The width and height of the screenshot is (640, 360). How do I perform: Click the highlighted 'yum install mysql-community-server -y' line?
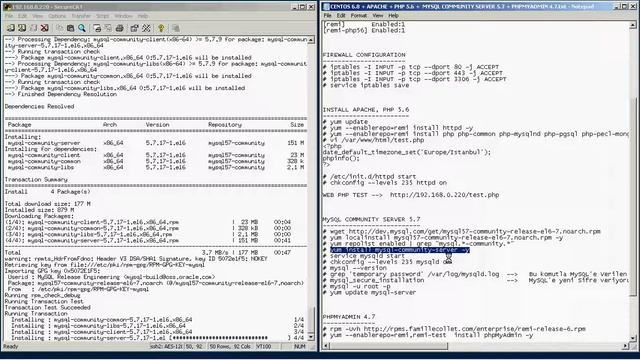coord(400,250)
